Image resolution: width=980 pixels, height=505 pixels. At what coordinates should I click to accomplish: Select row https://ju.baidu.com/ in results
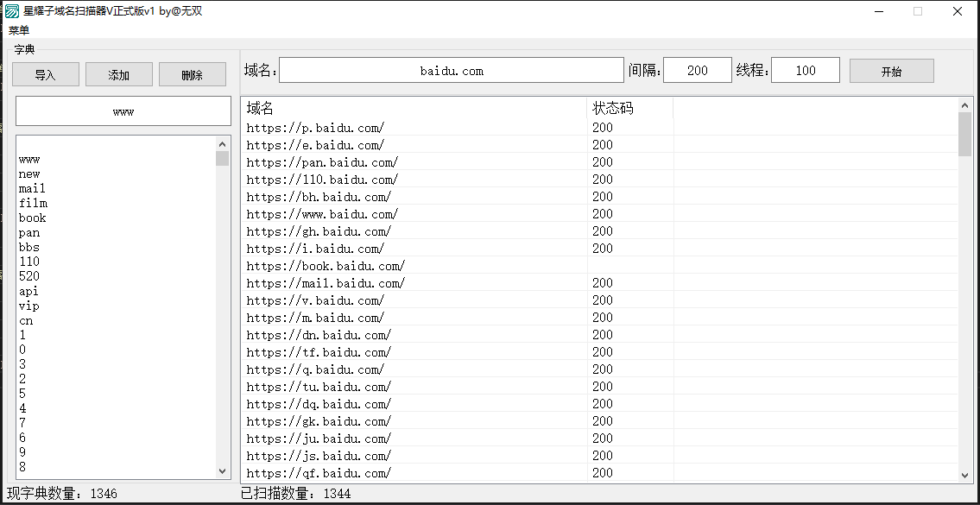(599, 439)
